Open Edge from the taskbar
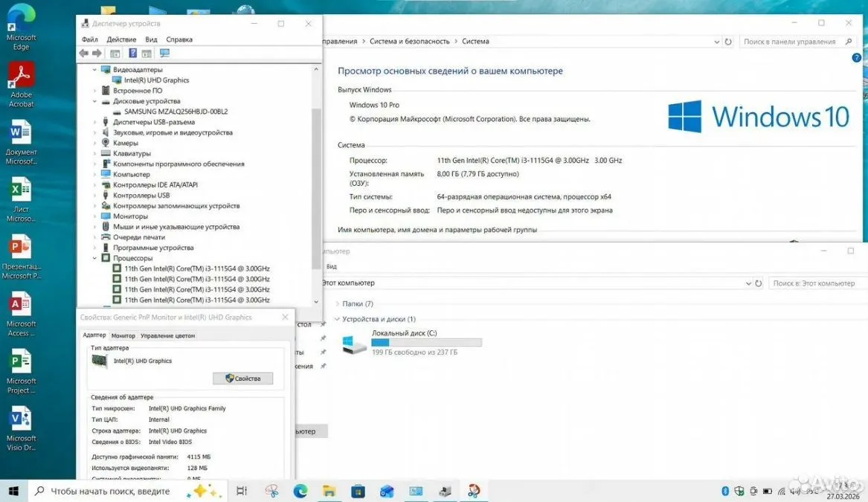Image resolution: width=868 pixels, height=502 pixels. click(x=300, y=491)
